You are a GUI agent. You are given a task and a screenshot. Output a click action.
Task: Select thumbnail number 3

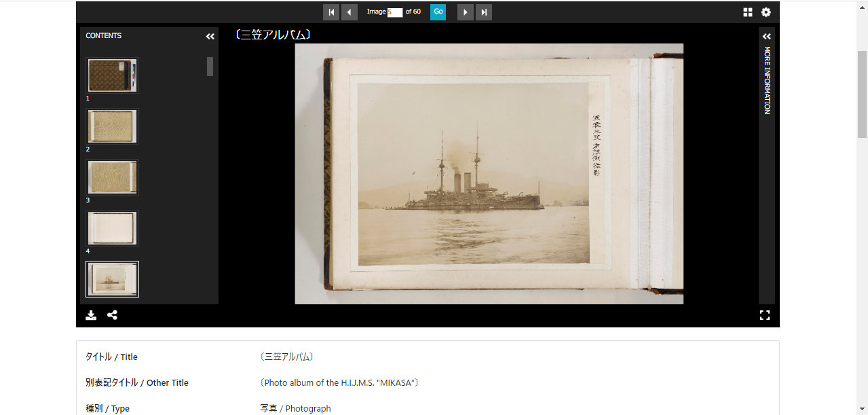click(x=113, y=177)
